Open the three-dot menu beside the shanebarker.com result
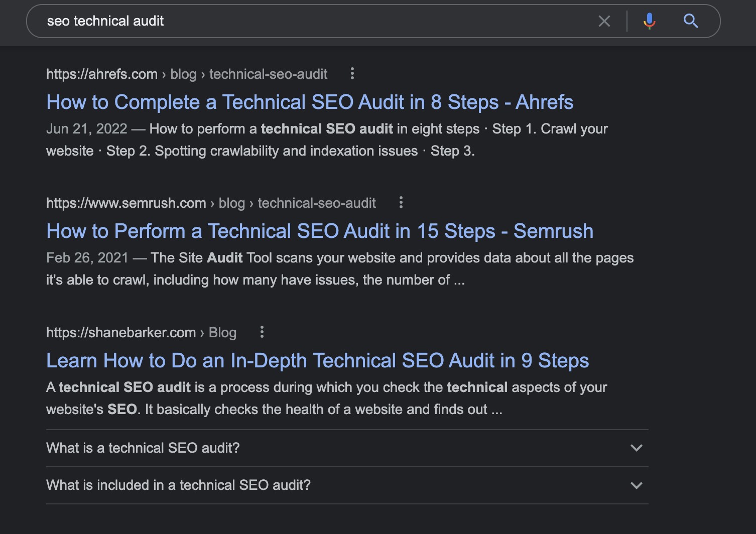The height and width of the screenshot is (534, 756). click(262, 332)
